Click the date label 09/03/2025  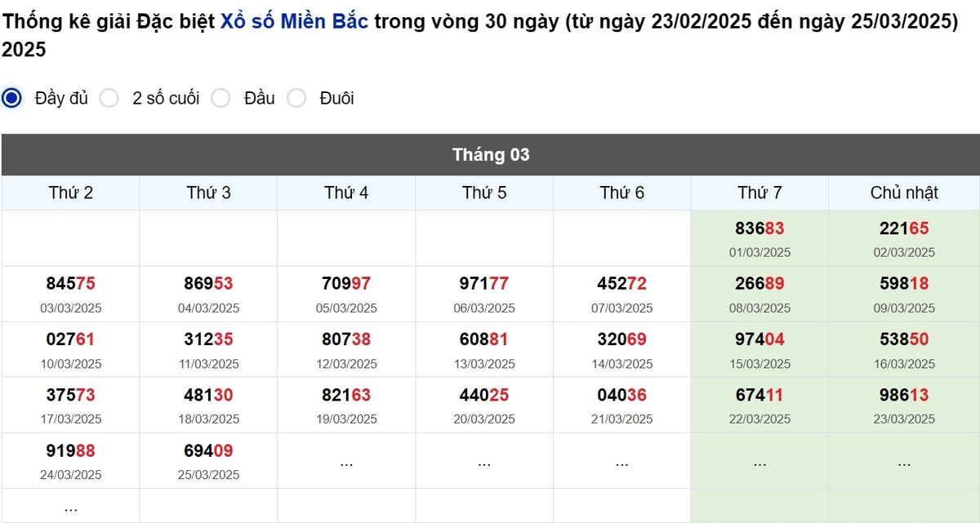coord(904,308)
